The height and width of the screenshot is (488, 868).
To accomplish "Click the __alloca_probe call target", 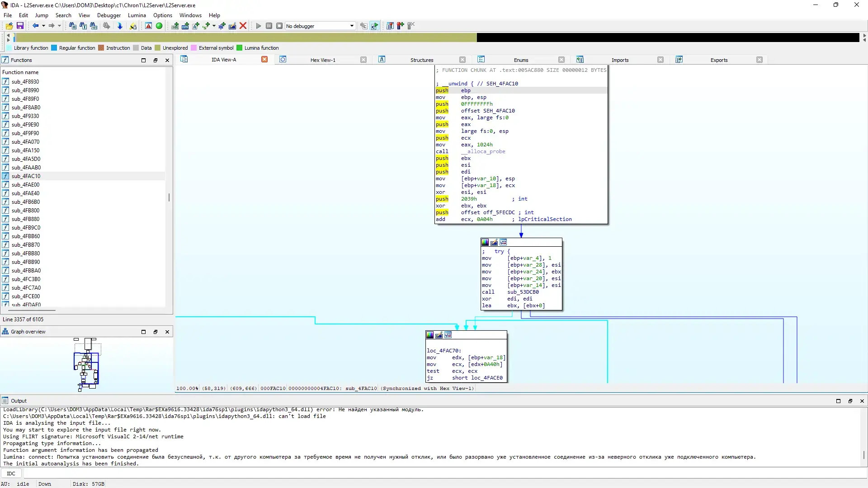I will pos(483,151).
